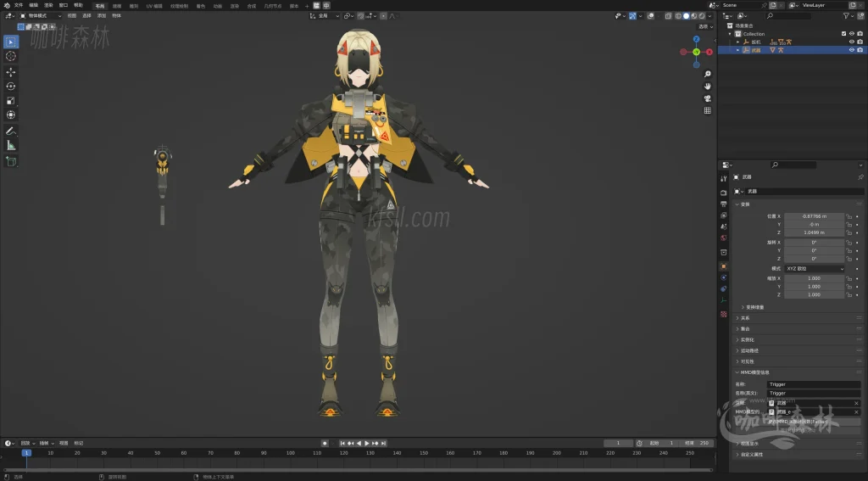The height and width of the screenshot is (481, 868).
Task: Pin the properties editor with the pin icon
Action: pyautogui.click(x=860, y=177)
